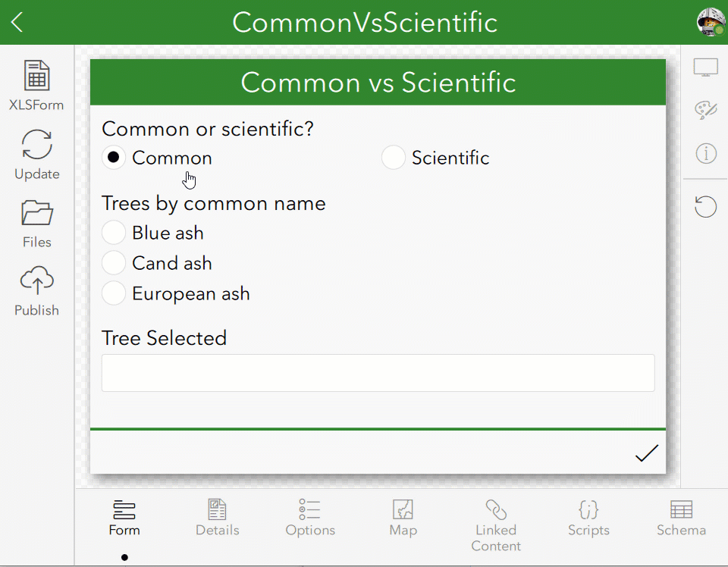Screen dimensions: 728x567
Task: Click the Update refresh icon
Action: 36,144
